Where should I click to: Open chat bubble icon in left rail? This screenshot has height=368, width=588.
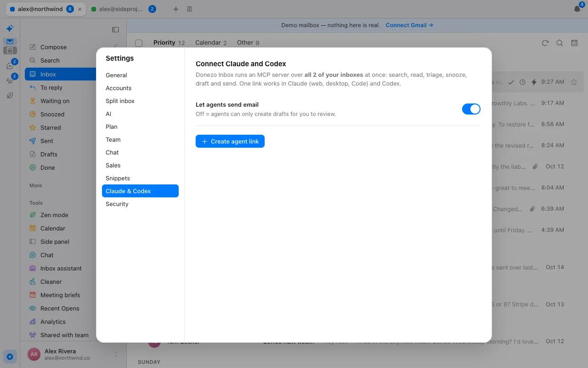10,66
